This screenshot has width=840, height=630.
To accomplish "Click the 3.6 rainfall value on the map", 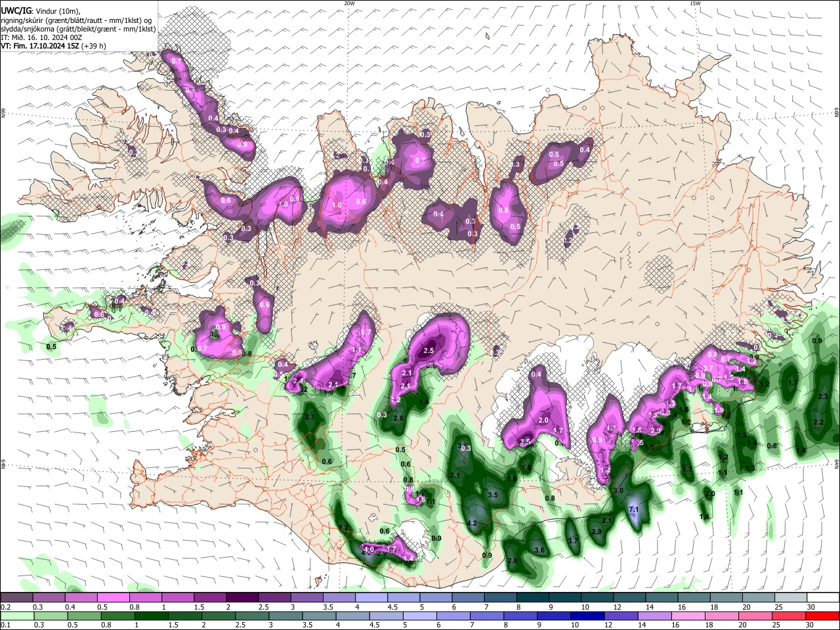I will click(539, 550).
